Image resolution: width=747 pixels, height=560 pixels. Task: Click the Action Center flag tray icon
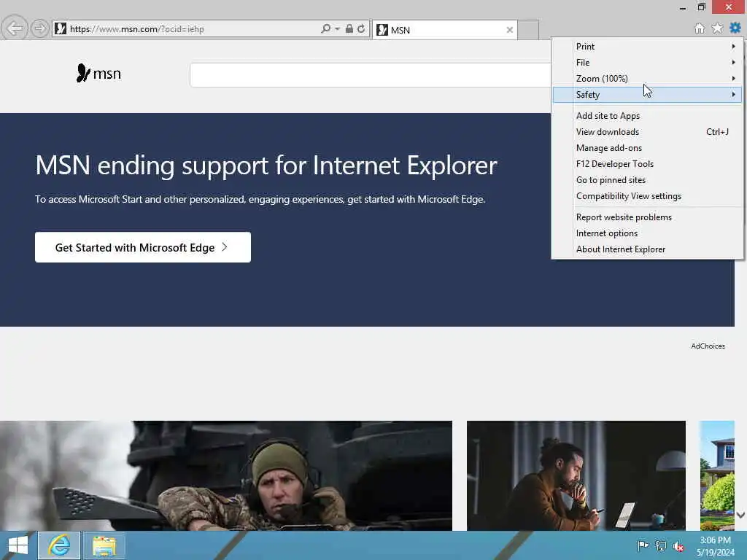click(x=643, y=545)
